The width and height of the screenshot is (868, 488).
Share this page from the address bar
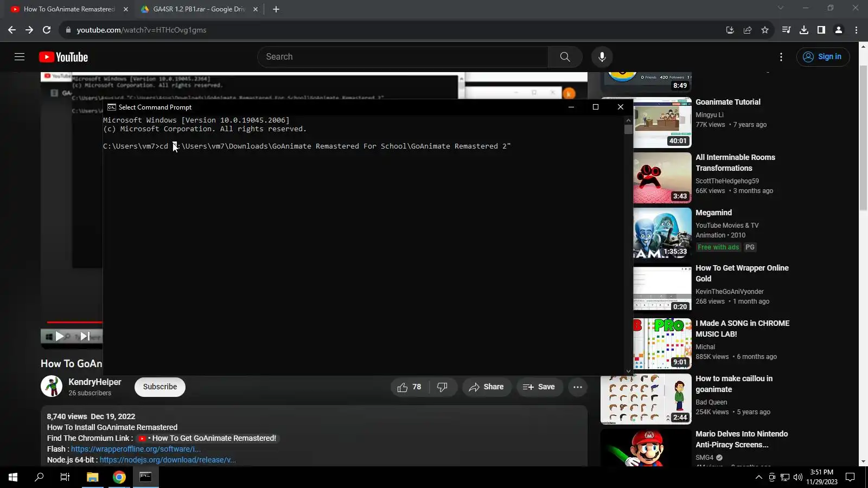click(748, 30)
